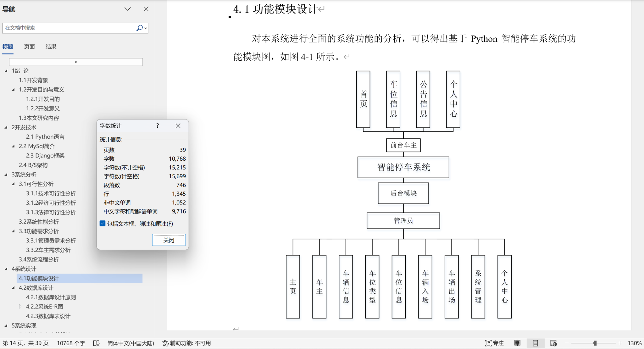Screen dimensions: 644x349
Task: Switch to Read Mode view
Action: point(517,343)
